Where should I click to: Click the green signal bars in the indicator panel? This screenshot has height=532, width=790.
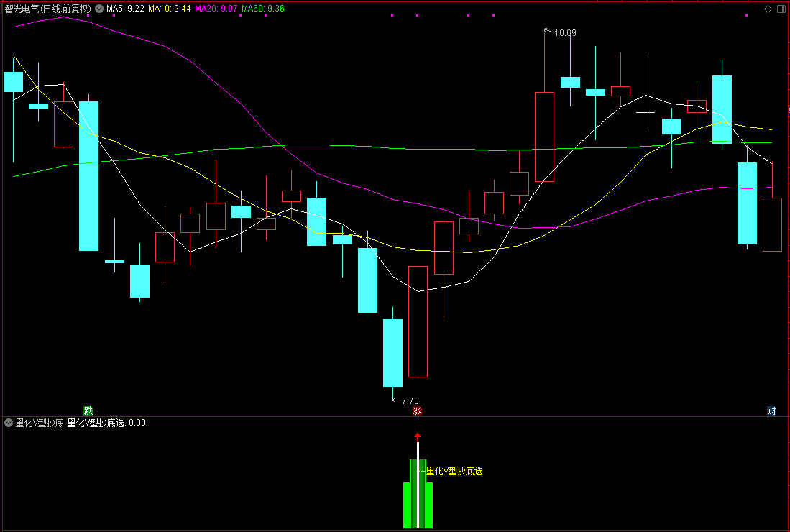tap(418, 494)
